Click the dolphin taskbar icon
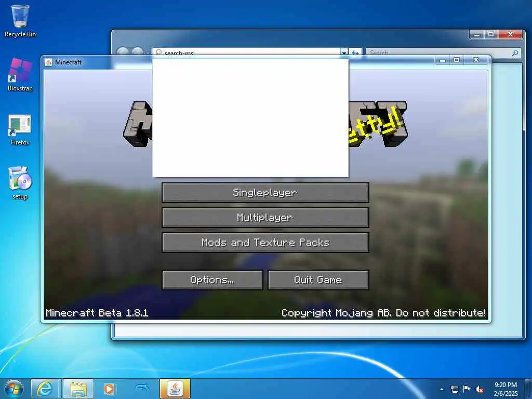Viewport: 532px width, 399px height. click(142, 389)
